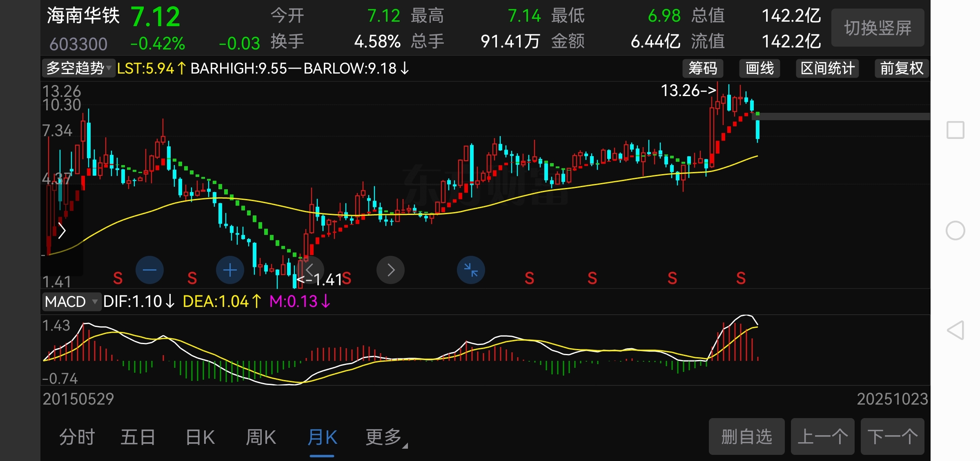This screenshot has width=980, height=461.
Task: Switch to the 分时 tab
Action: coord(77,437)
